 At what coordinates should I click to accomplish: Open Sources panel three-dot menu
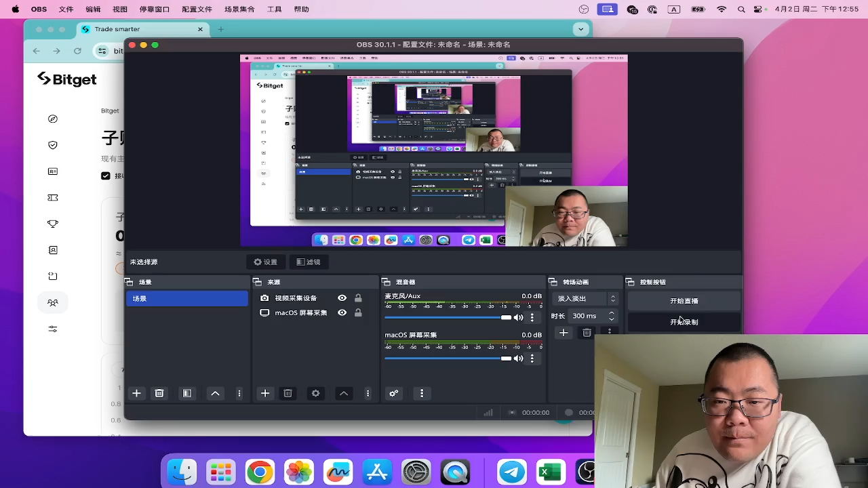pyautogui.click(x=368, y=393)
